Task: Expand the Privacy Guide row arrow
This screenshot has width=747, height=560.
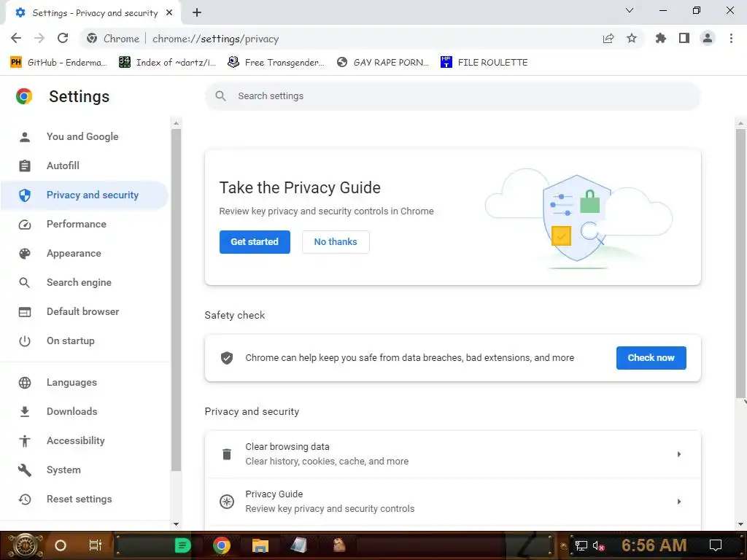Action: (679, 502)
